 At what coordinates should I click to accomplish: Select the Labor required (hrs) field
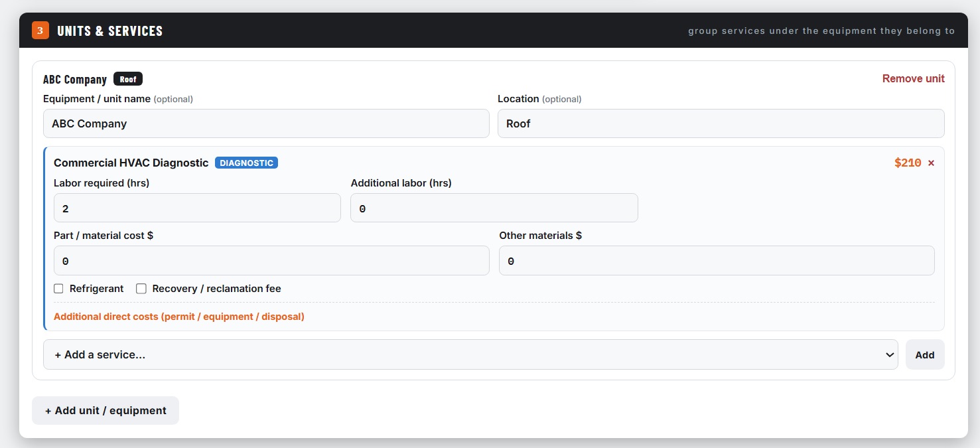[x=197, y=208]
